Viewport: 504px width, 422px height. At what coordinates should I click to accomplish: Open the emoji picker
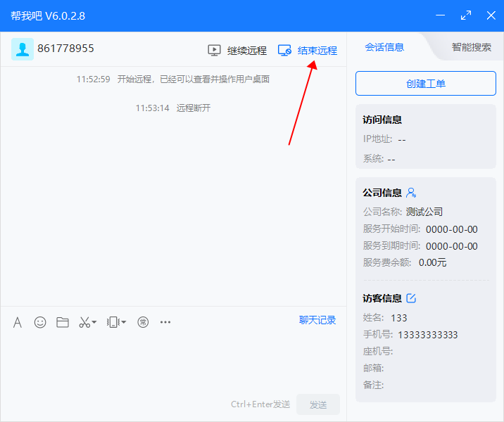pos(40,322)
